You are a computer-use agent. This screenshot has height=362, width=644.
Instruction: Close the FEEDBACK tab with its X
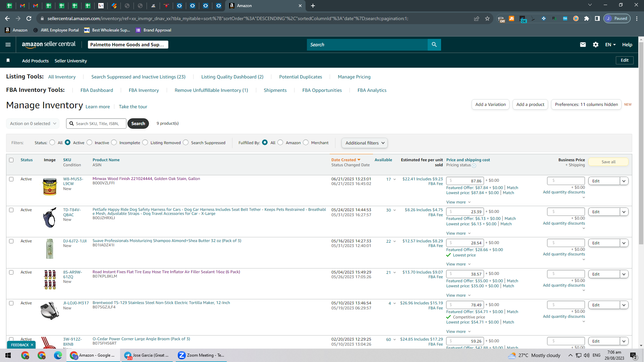(32, 345)
